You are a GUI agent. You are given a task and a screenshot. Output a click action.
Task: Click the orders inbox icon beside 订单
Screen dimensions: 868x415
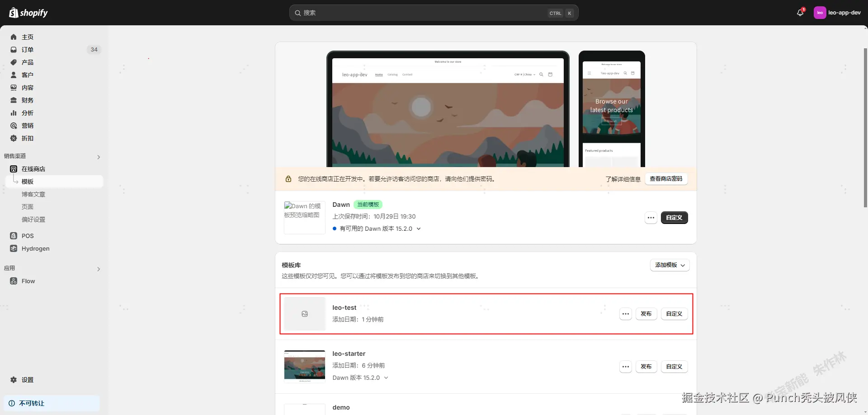point(14,50)
